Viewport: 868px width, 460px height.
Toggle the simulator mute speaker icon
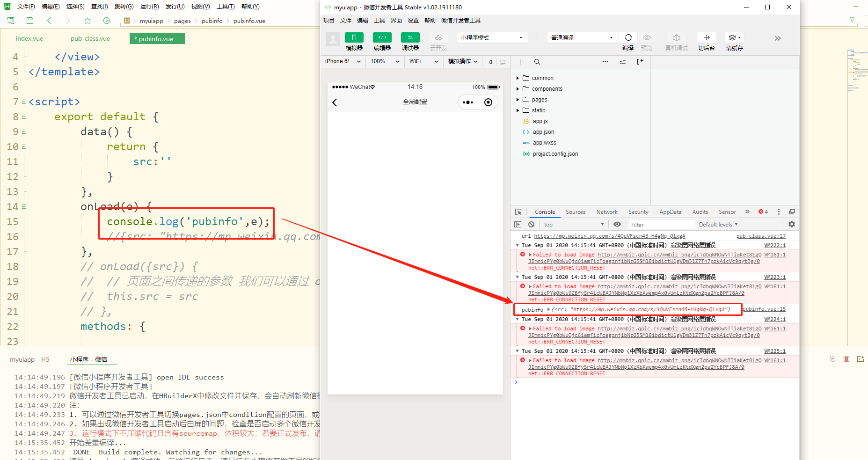click(x=490, y=62)
